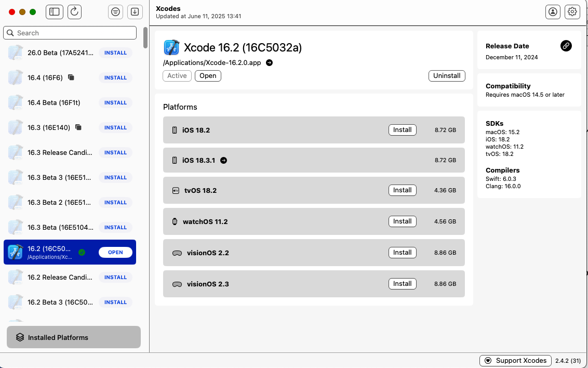
Task: Click the 8.72 GB size of iOS 18.2
Action: pos(445,130)
